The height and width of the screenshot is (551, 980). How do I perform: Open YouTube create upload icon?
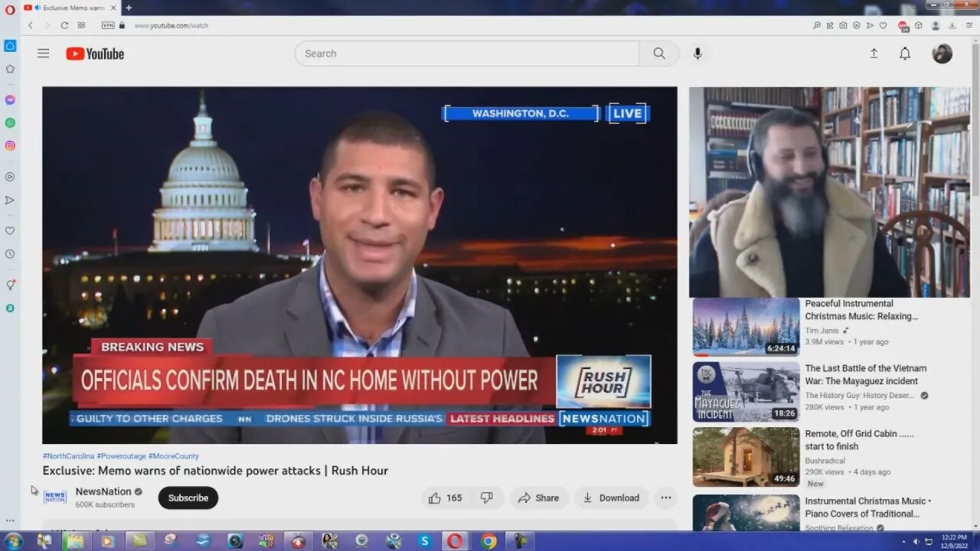(874, 54)
